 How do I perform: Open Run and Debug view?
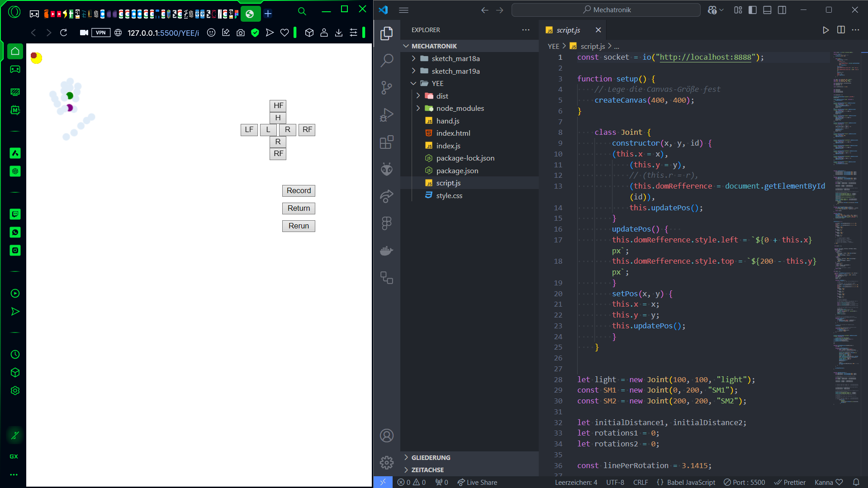click(x=387, y=115)
